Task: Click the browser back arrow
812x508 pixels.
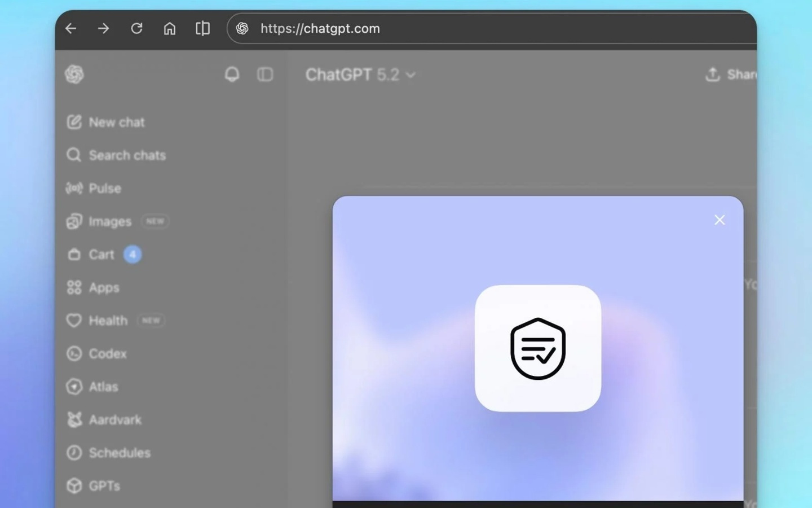Action: (71, 29)
